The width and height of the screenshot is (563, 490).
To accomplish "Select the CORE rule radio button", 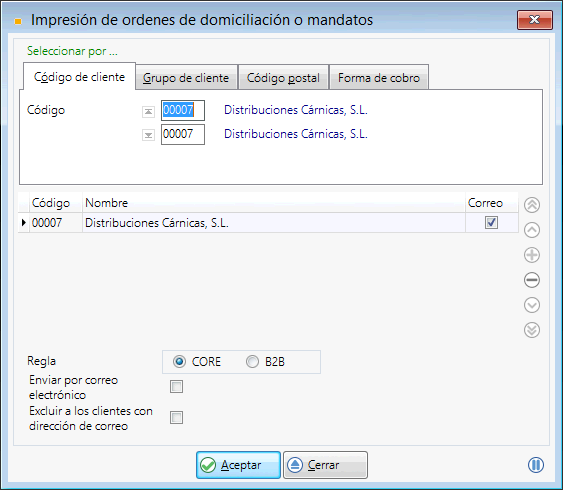I will pos(179,361).
